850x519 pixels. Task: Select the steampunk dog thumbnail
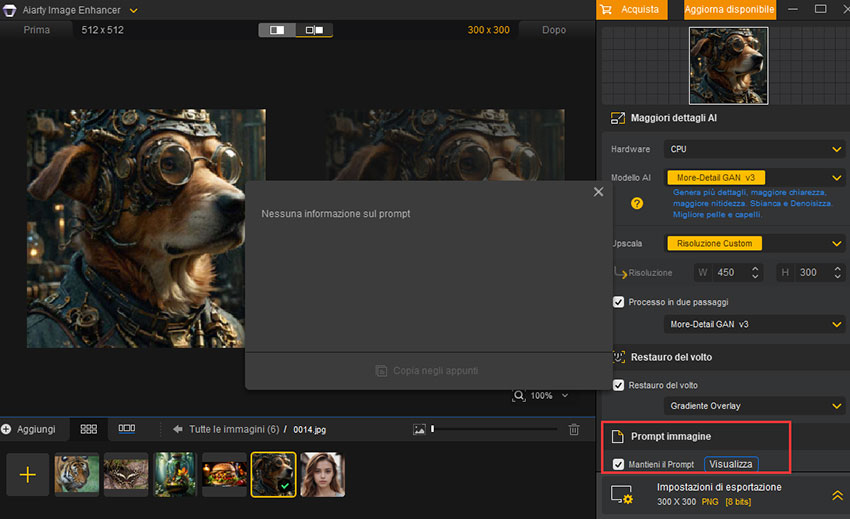(273, 475)
